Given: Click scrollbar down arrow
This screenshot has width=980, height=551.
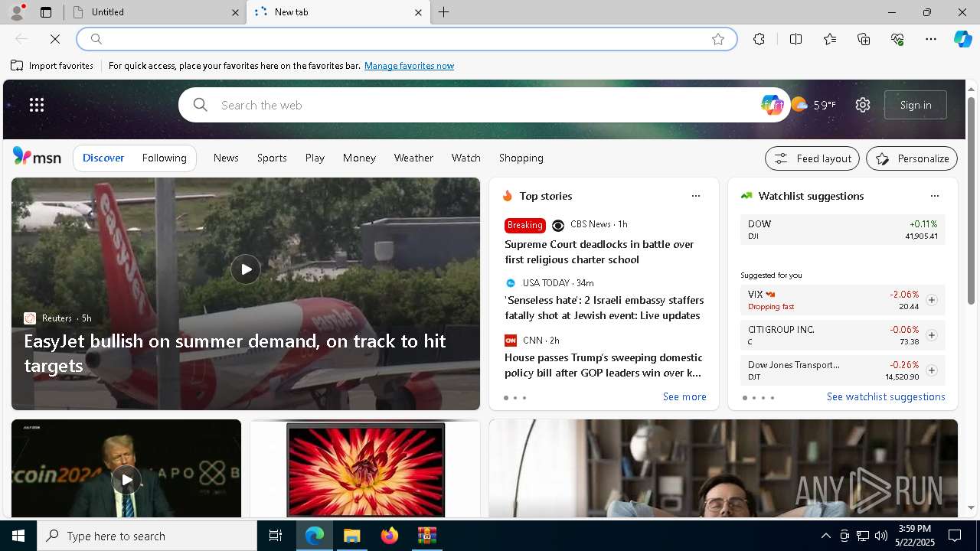Looking at the screenshot, I should [x=971, y=507].
